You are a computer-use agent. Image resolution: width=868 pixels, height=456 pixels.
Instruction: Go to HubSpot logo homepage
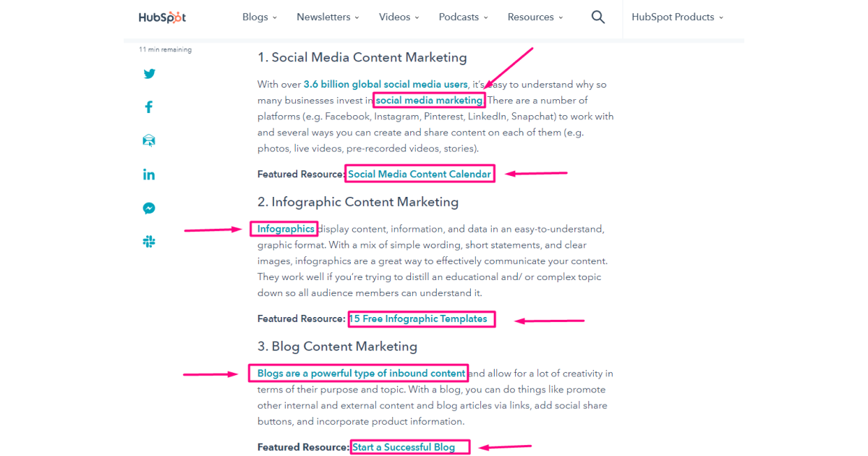point(163,17)
